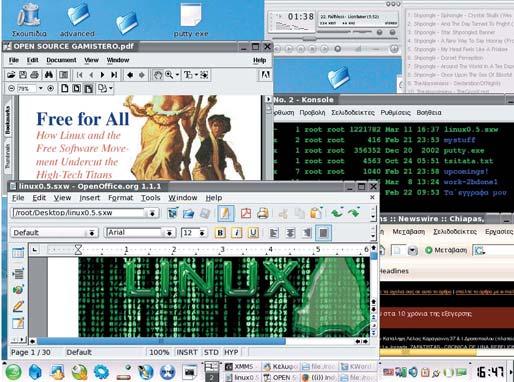The width and height of the screenshot is (514, 382).
Task: Select the Hand tool in PDF viewer
Action: coord(157,75)
